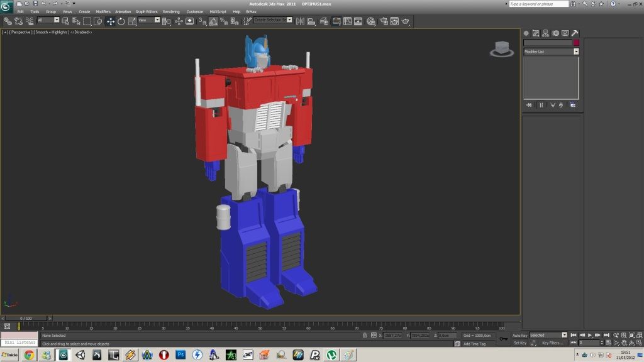Click the keyword search field
644x362 pixels.
(x=538, y=4)
